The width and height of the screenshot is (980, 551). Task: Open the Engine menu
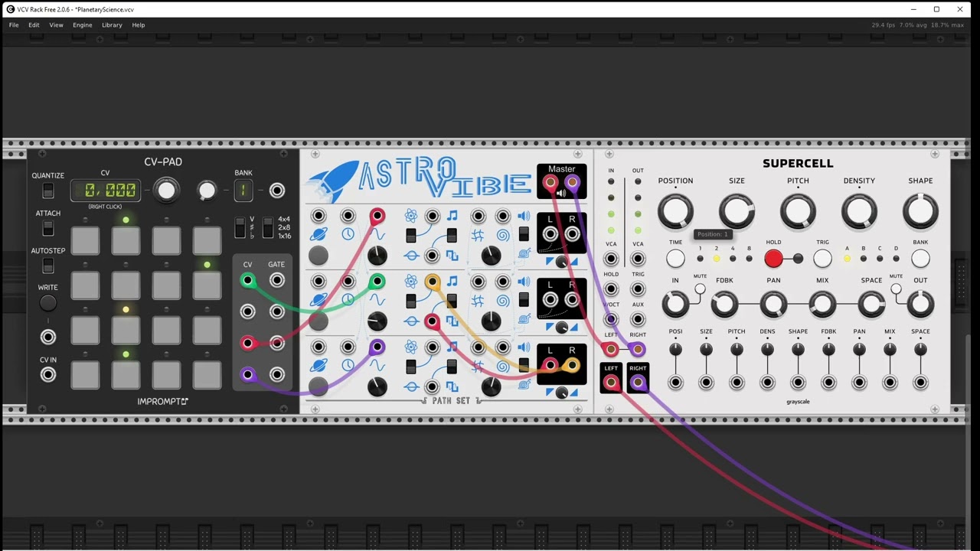(82, 25)
